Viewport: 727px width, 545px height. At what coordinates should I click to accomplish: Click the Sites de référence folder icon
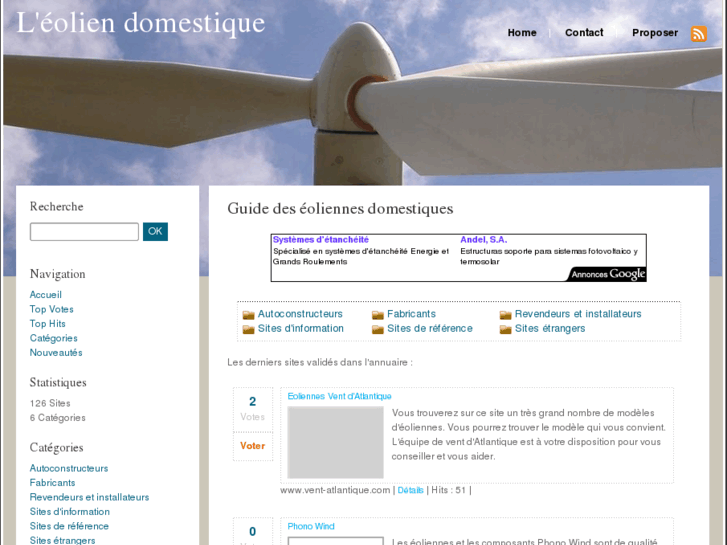378,329
